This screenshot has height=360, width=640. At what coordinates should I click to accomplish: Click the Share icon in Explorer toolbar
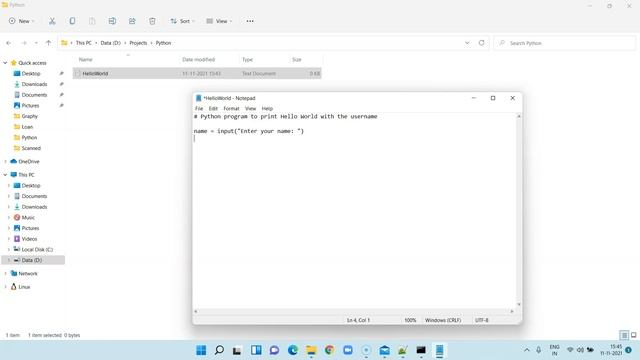(x=132, y=21)
